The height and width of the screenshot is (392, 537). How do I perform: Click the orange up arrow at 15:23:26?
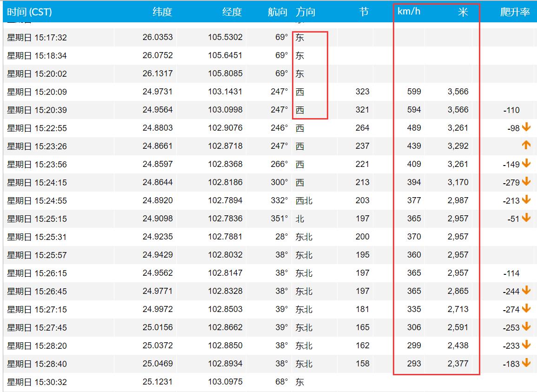point(526,146)
